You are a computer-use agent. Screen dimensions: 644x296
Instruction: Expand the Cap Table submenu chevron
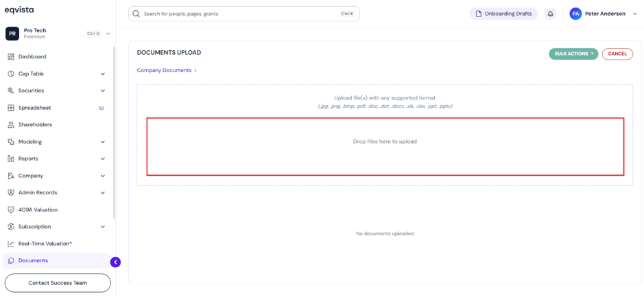tap(103, 74)
